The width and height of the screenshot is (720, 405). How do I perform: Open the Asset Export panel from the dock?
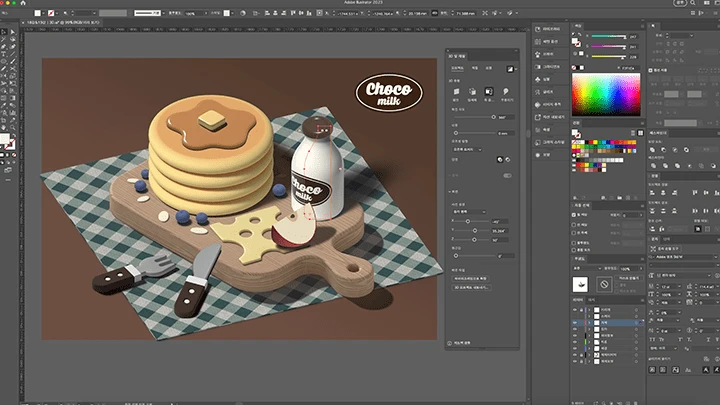point(549,117)
